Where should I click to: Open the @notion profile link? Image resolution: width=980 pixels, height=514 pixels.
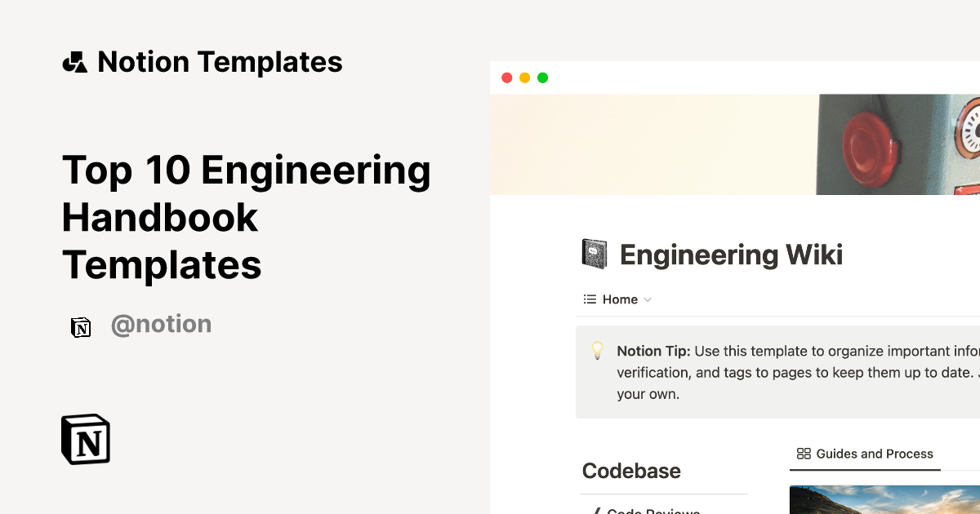click(x=161, y=325)
